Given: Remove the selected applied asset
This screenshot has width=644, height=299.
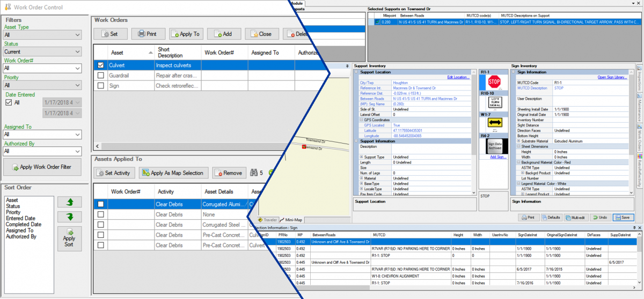Looking at the screenshot, I should coord(228,173).
